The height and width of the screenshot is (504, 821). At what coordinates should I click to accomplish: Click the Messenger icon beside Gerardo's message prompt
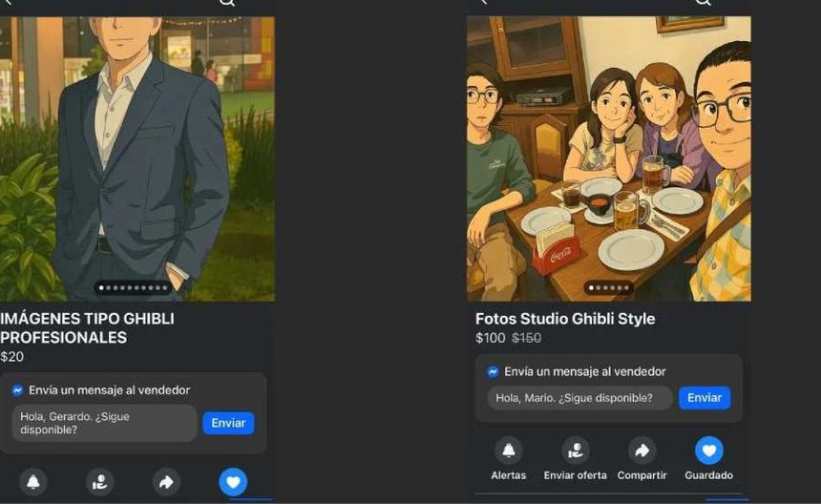coord(18,390)
